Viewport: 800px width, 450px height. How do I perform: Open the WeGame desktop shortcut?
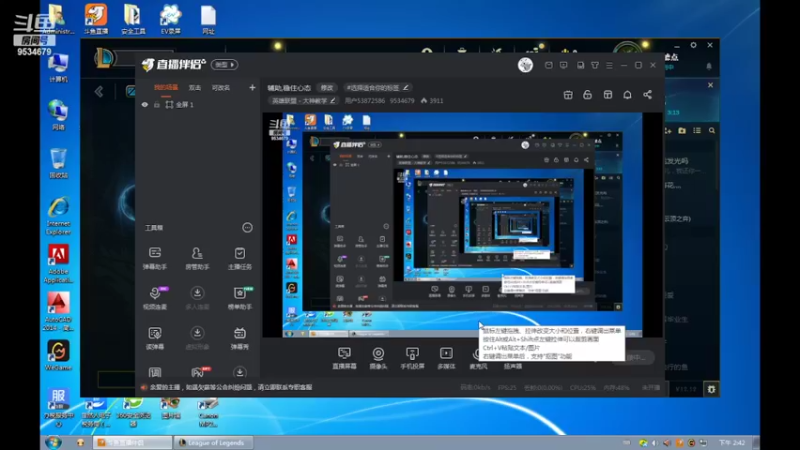tap(58, 356)
